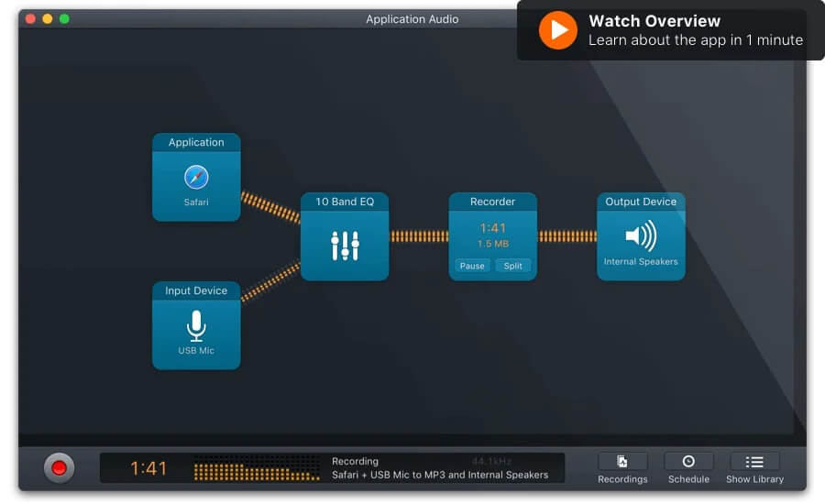
Task: Click the Application Audio window title
Action: (412, 19)
